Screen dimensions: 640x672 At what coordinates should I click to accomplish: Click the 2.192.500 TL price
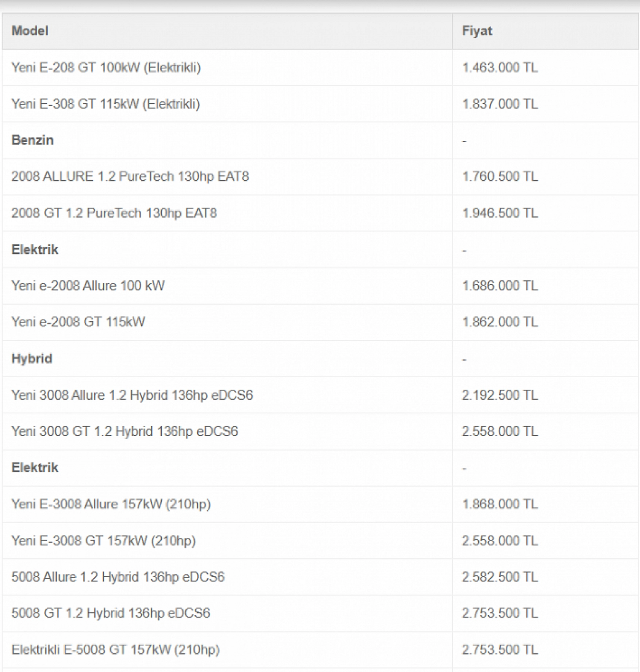(x=500, y=395)
